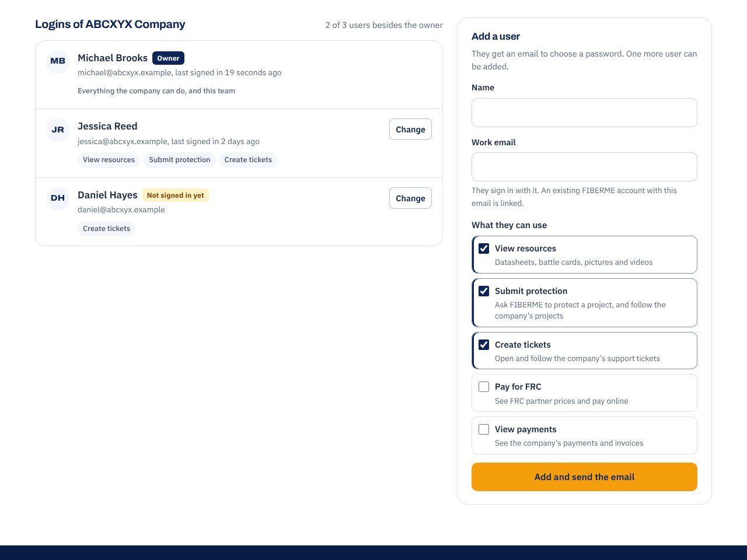
Task: Click Jessica Reed's Submit protection tag
Action: pos(180,160)
